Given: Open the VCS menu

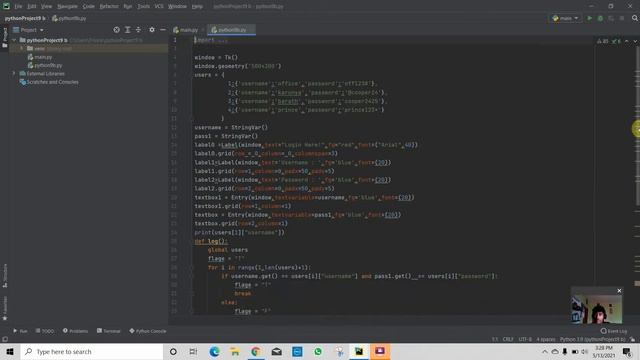Looking at the screenshot, I should 159,7.
